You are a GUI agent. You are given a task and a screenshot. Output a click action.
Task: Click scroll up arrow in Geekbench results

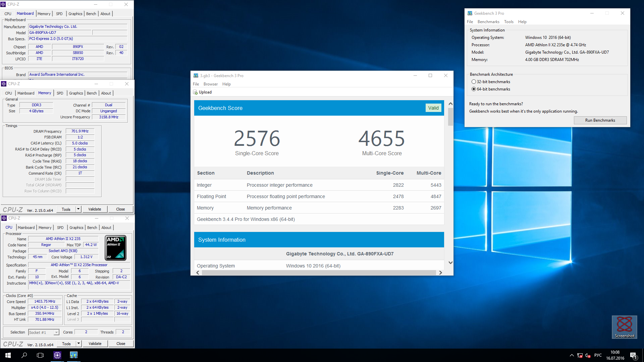pyautogui.click(x=450, y=104)
